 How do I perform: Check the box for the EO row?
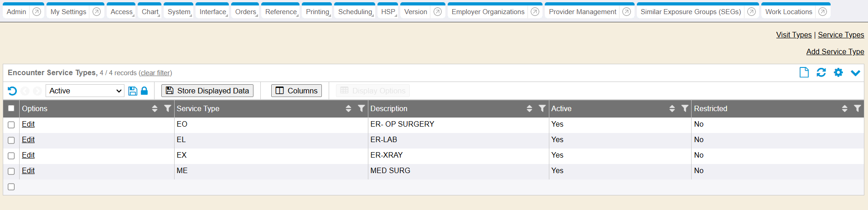(11, 125)
